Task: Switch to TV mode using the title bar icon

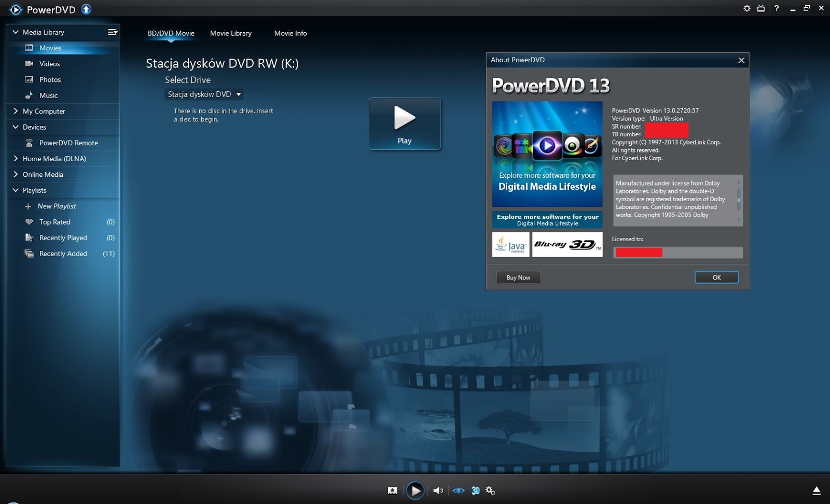Action: click(761, 8)
